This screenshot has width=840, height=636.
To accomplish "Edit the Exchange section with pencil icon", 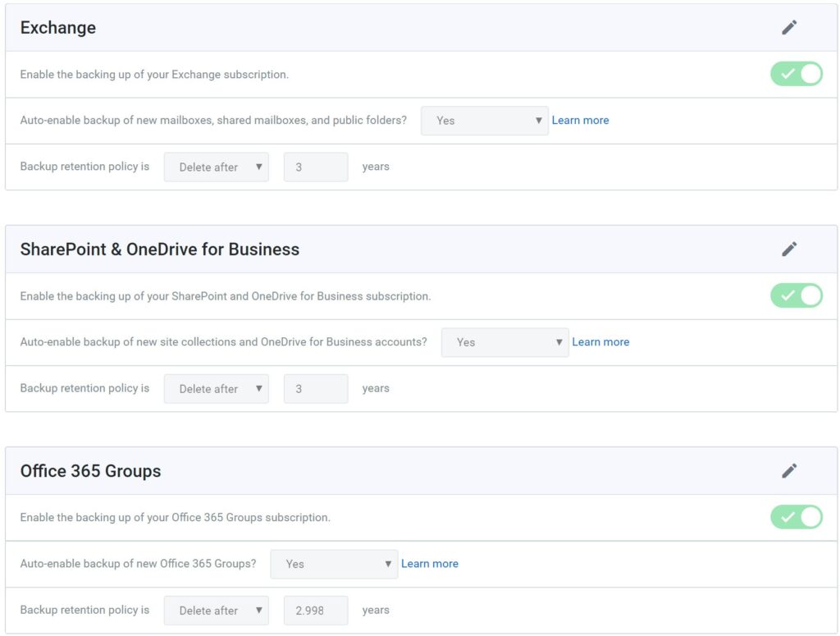I will pyautogui.click(x=789, y=27).
